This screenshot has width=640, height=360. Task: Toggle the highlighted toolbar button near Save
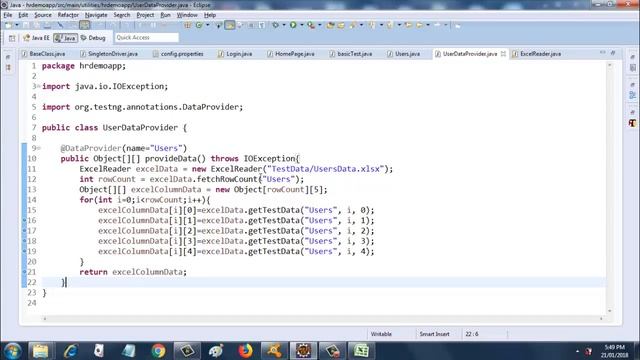click(x=84, y=25)
